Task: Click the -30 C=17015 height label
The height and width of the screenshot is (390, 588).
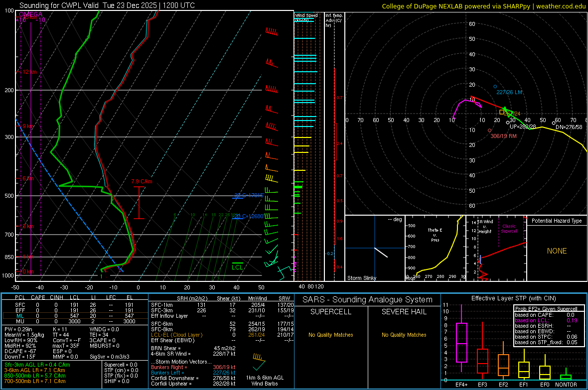Action: (249, 195)
